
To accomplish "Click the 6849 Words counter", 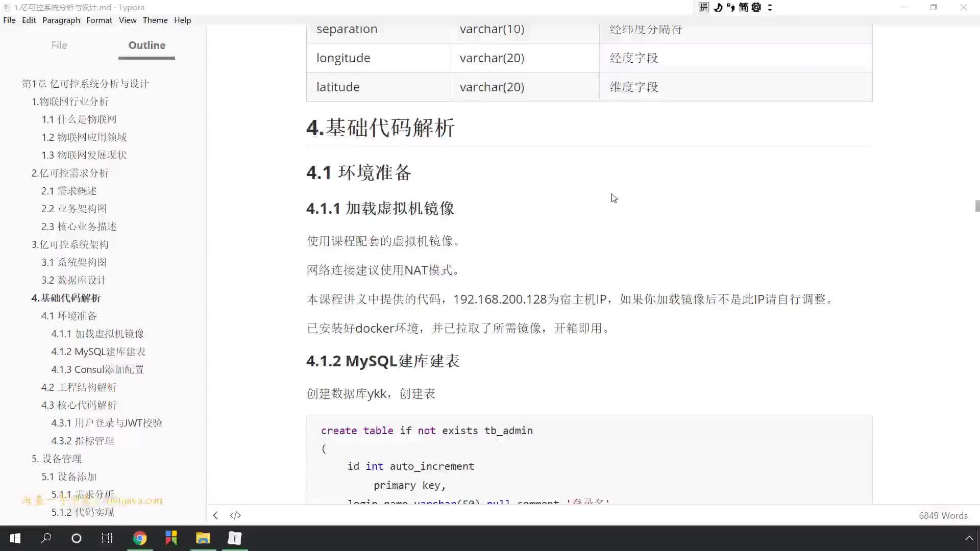I will point(943,516).
